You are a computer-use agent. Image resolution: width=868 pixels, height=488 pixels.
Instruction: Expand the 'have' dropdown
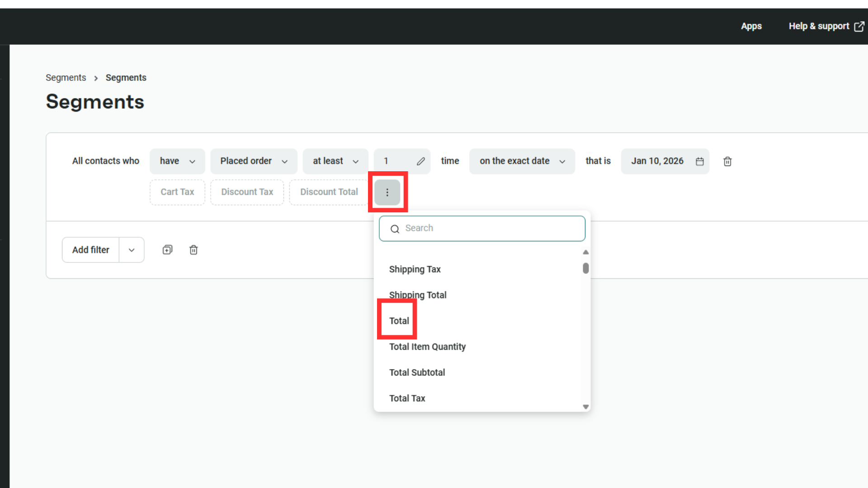click(177, 161)
